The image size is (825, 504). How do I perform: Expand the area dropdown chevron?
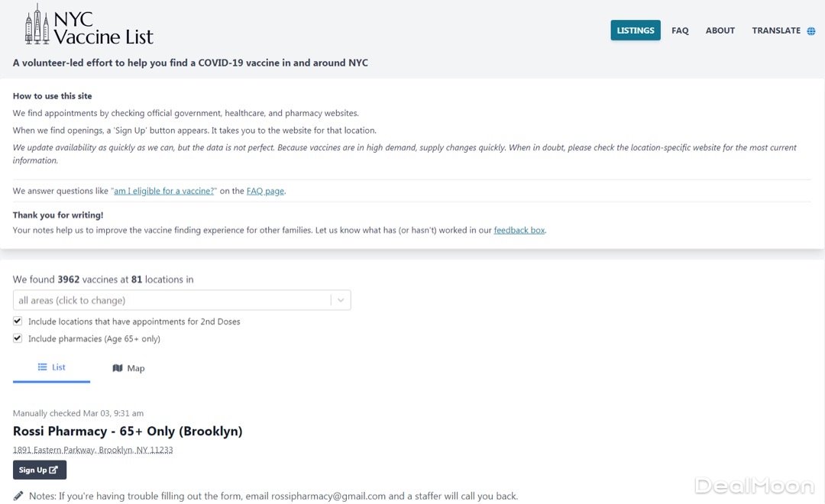point(341,300)
